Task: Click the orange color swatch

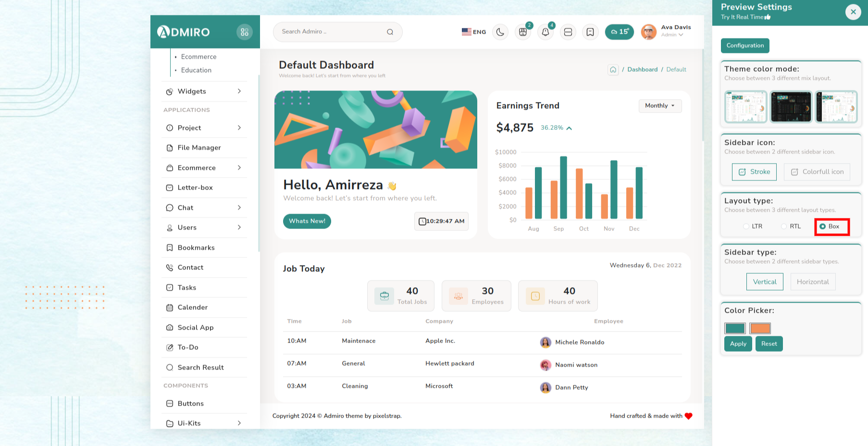Action: [x=760, y=329]
